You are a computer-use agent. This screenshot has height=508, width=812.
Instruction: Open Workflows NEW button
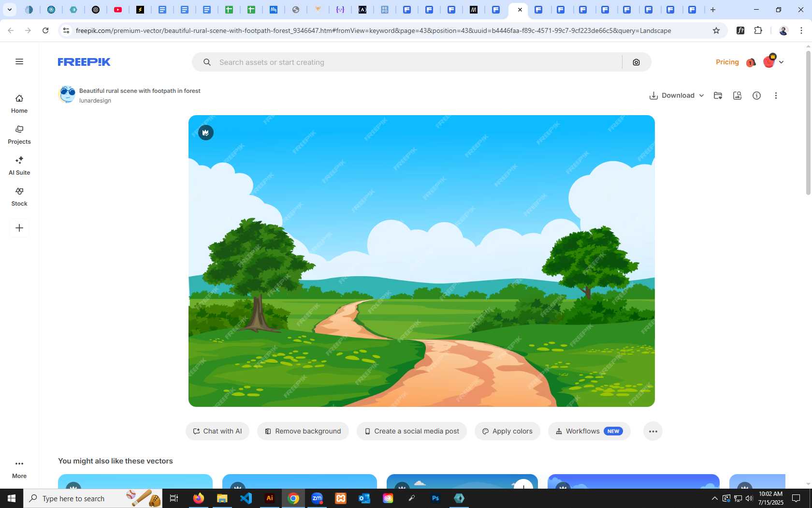click(589, 431)
